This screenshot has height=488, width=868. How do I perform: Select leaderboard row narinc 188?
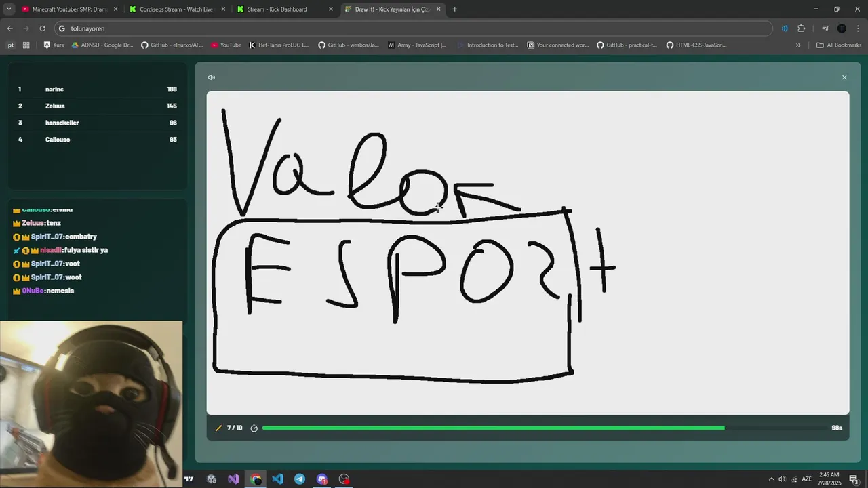(x=98, y=89)
